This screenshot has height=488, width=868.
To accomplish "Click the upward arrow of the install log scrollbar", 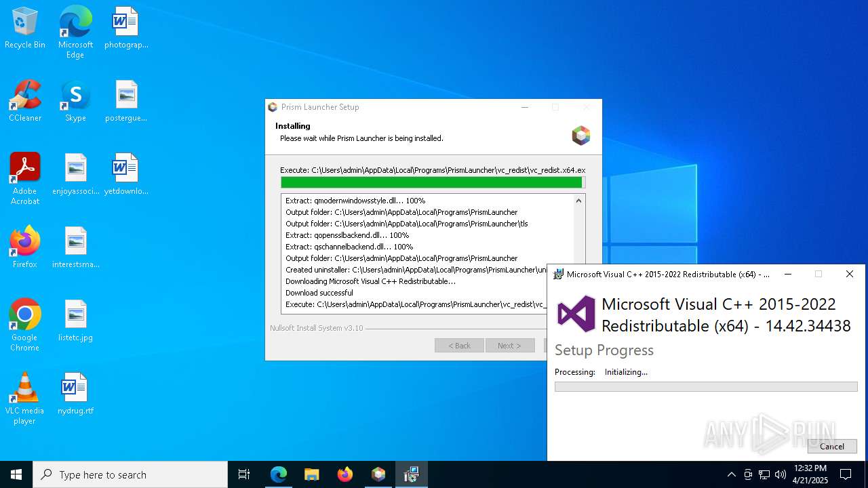I will (x=578, y=201).
